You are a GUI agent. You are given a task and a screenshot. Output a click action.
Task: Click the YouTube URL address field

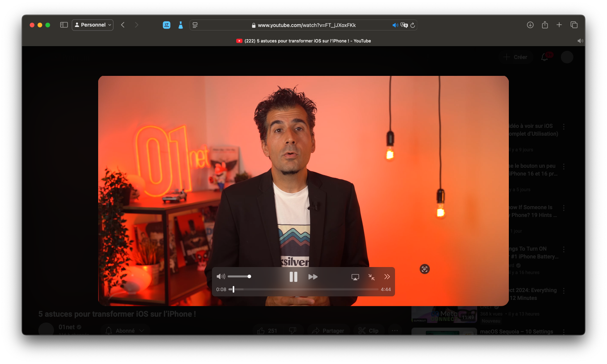click(x=303, y=25)
